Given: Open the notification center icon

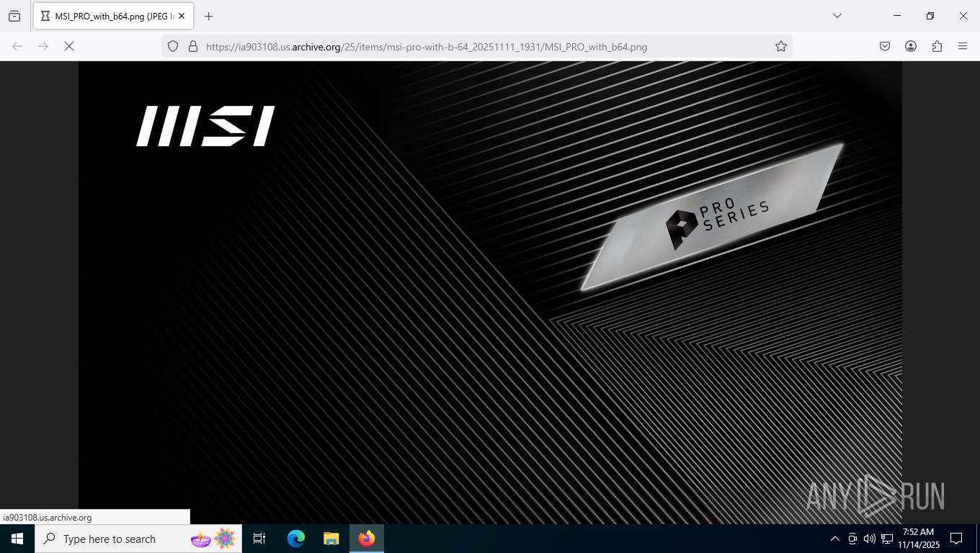Looking at the screenshot, I should pyautogui.click(x=956, y=539).
